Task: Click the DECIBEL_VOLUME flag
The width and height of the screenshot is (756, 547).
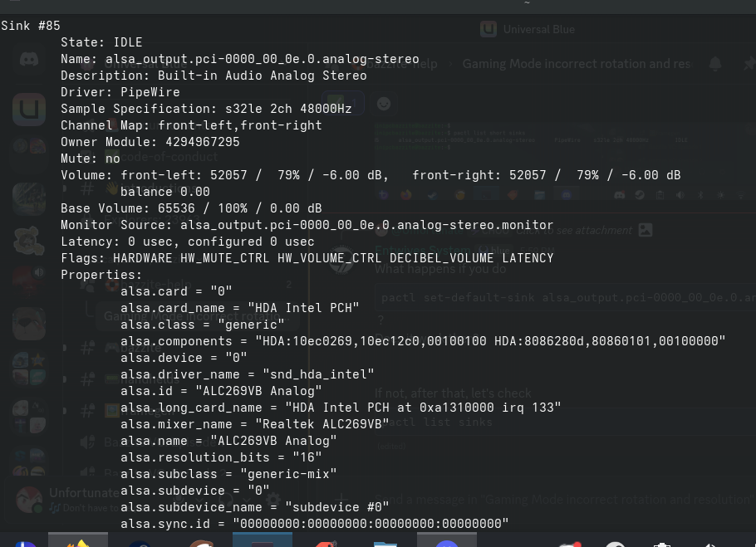Action: pos(442,258)
